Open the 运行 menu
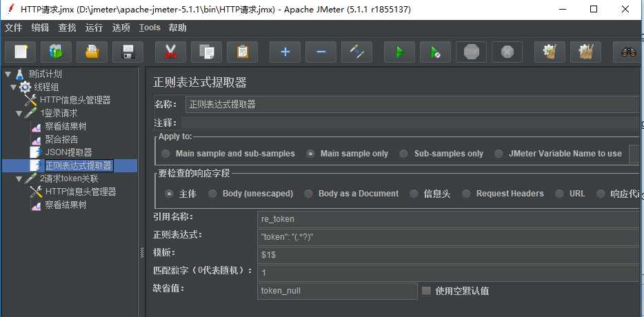This screenshot has width=644, height=317. click(x=94, y=28)
